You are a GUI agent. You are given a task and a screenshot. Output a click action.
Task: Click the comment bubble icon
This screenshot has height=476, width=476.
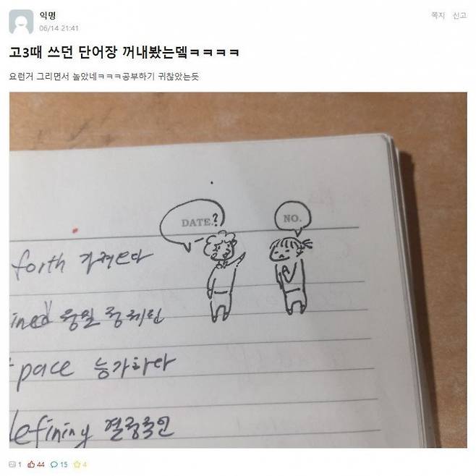coord(54,464)
